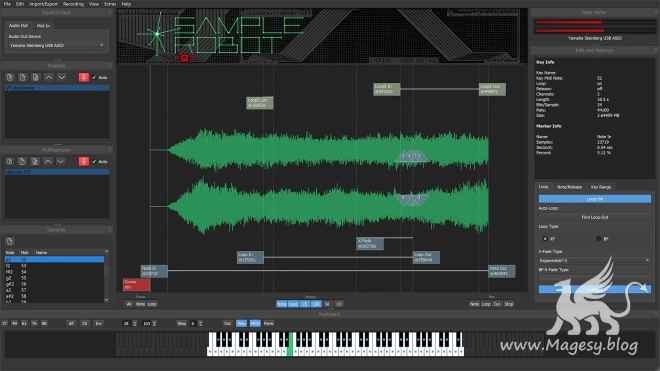The height and width of the screenshot is (371, 660).
Task: Click the document icon in Samples panel
Action: (10, 241)
